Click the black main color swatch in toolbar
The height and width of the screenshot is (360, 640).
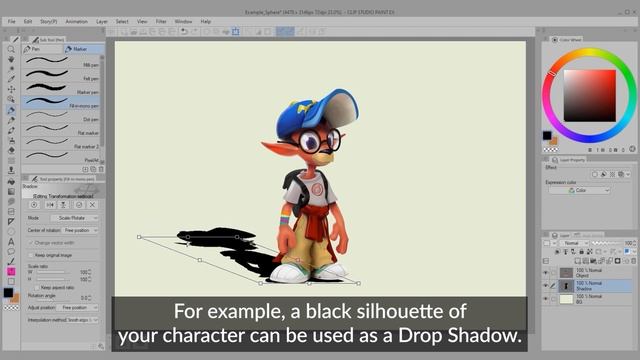[x=8, y=292]
